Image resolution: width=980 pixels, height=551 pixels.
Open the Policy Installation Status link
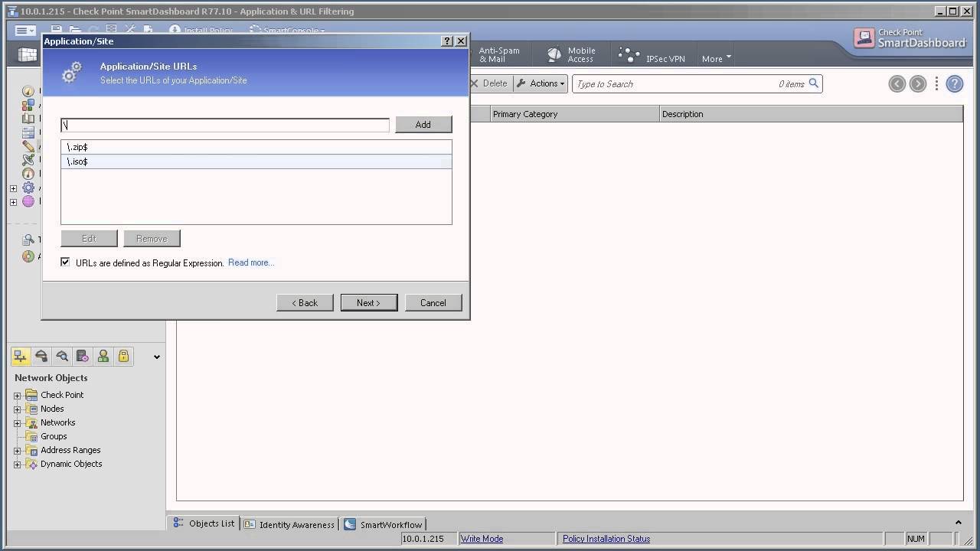pos(606,539)
